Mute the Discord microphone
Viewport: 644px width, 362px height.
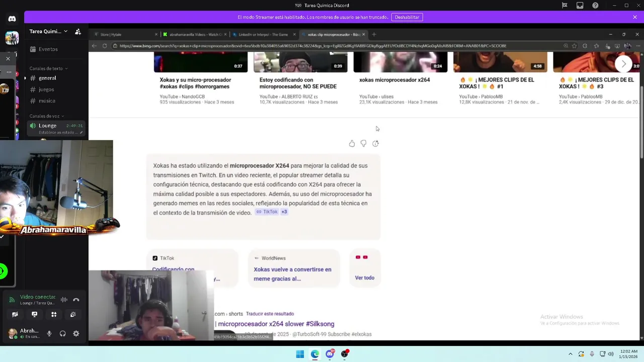(x=49, y=333)
